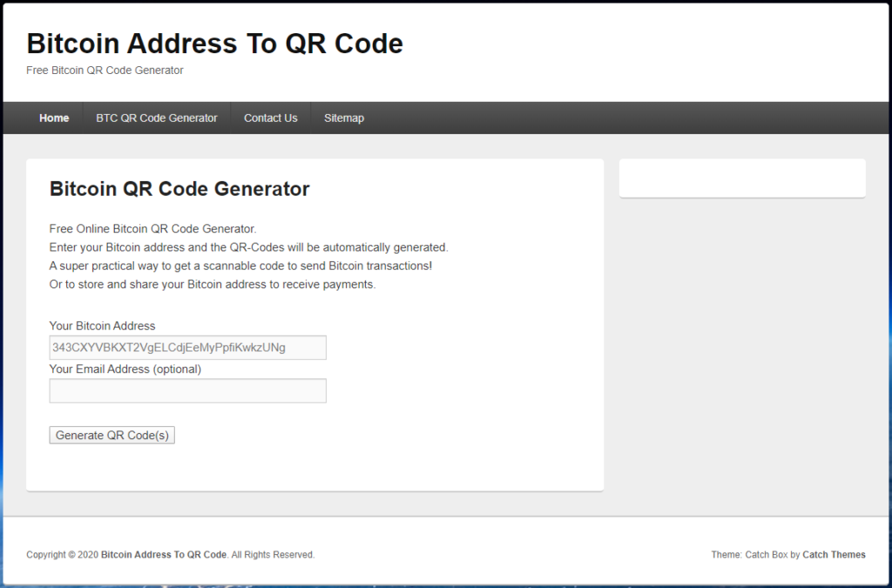Open footer Bitcoin Address To QR Code link
The image size is (892, 588).
[x=164, y=554]
